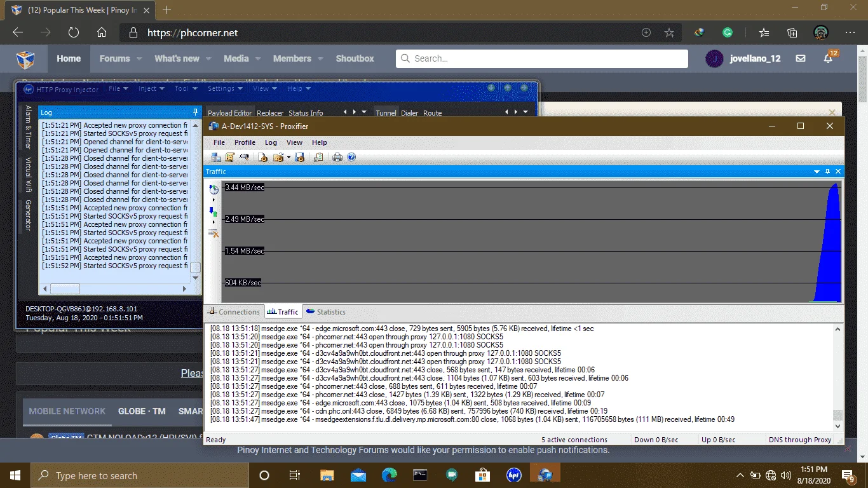The height and width of the screenshot is (488, 868).
Task: Click the download/upload arrows icon in Traffic pane
Action: (x=214, y=212)
